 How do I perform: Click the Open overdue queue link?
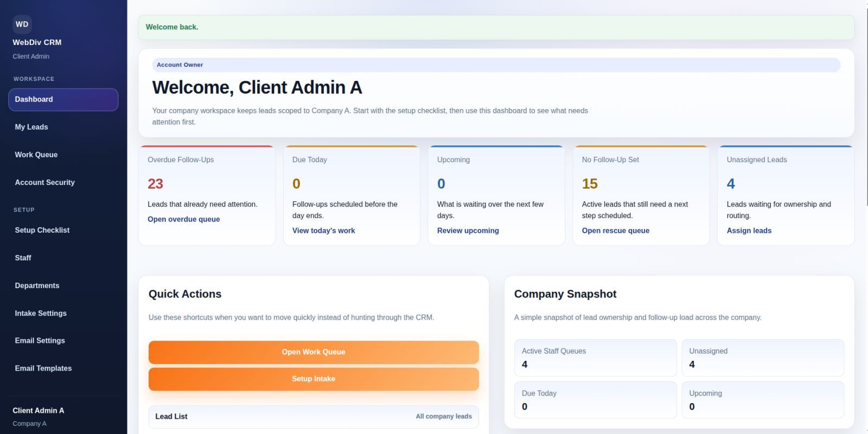[x=184, y=219]
